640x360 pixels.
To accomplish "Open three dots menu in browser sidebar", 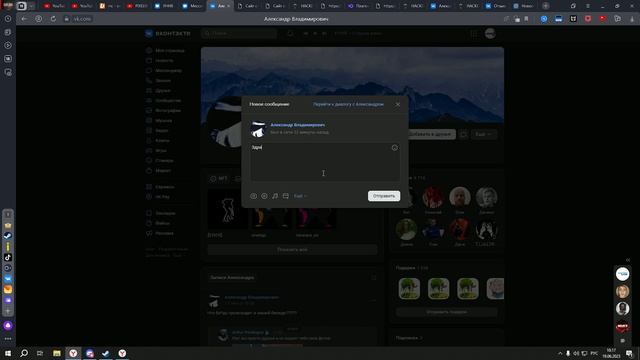I will pyautogui.click(x=8, y=339).
